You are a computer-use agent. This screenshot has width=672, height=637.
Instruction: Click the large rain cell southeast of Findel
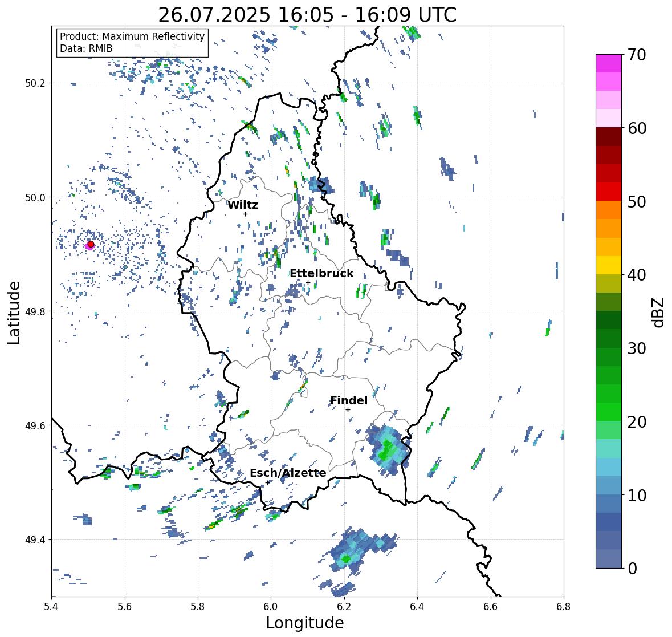pyautogui.click(x=388, y=450)
